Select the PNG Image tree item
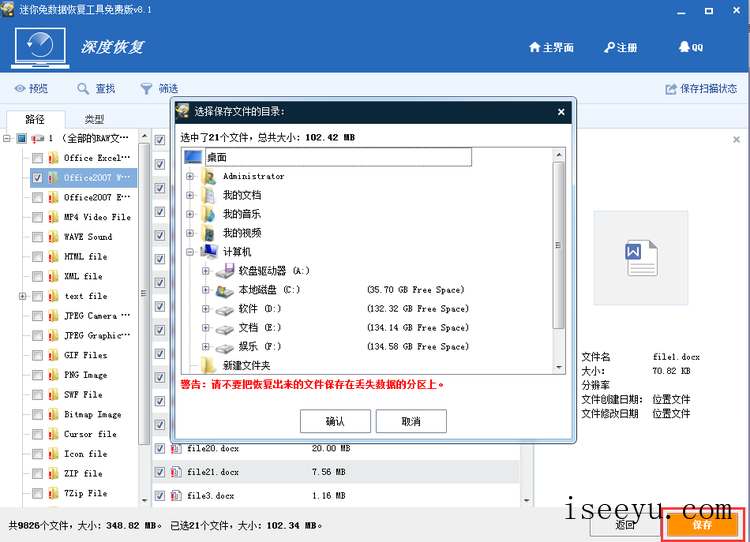The width and height of the screenshot is (750, 542). (x=86, y=375)
